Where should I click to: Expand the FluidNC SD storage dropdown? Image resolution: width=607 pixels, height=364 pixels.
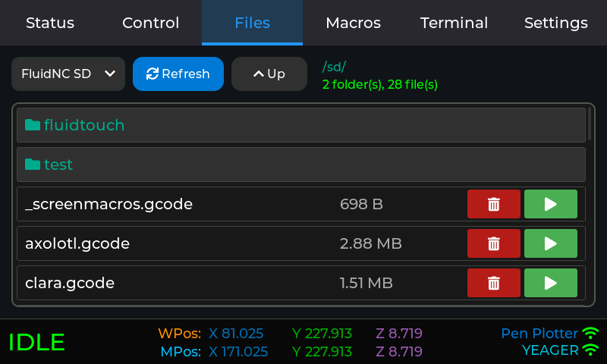(x=68, y=74)
